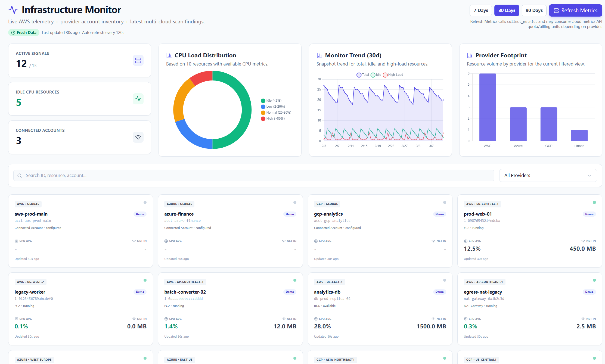The width and height of the screenshot is (605, 364).
Task: Click the Demo badge on prod-web-01 card
Action: click(589, 214)
